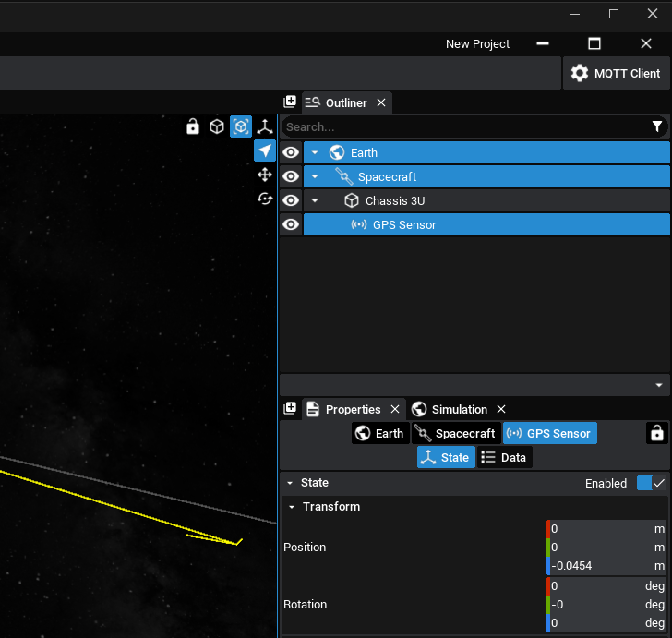This screenshot has width=672, height=638.
Task: Switch to the Data sub-tab
Action: (x=504, y=457)
